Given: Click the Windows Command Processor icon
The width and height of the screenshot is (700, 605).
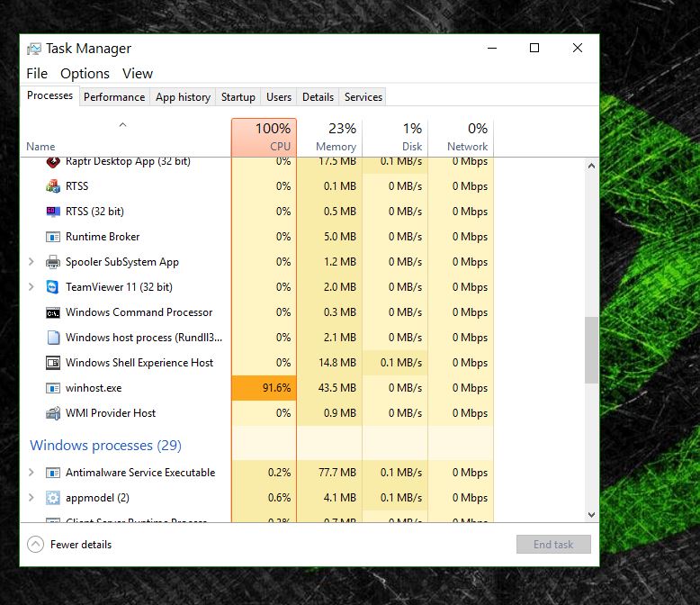Looking at the screenshot, I should 52,312.
